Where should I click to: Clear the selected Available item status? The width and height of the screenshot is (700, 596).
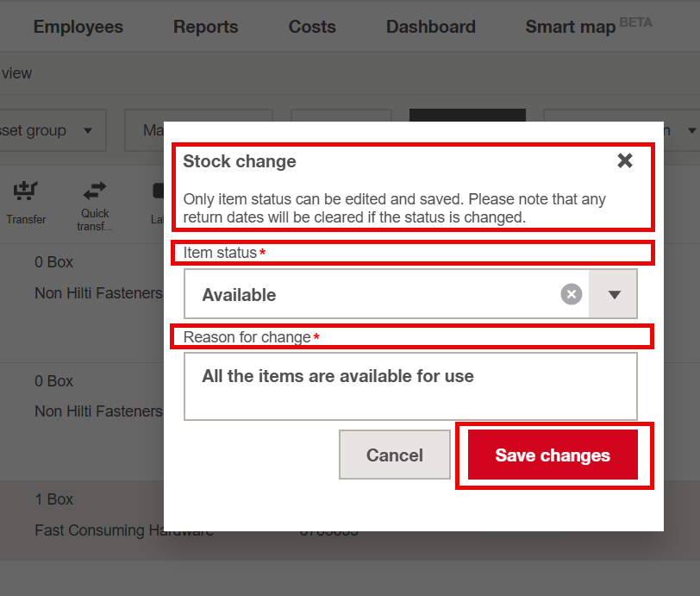(x=572, y=294)
